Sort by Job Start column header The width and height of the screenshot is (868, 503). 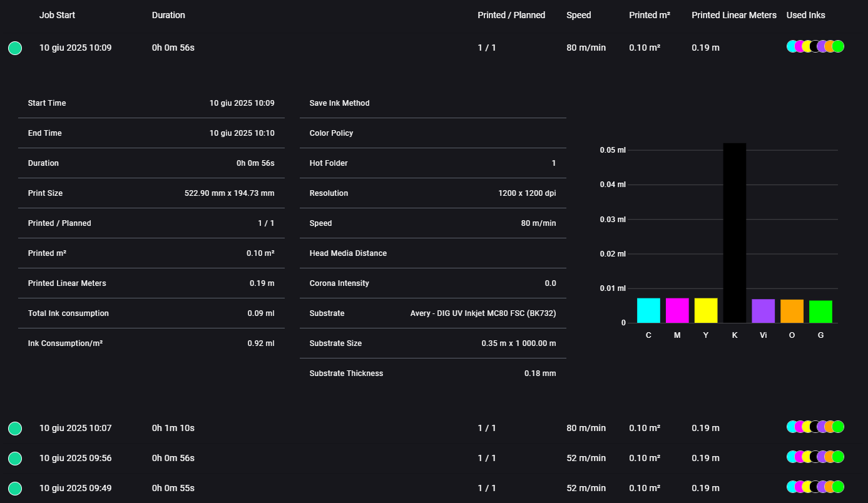(x=57, y=15)
